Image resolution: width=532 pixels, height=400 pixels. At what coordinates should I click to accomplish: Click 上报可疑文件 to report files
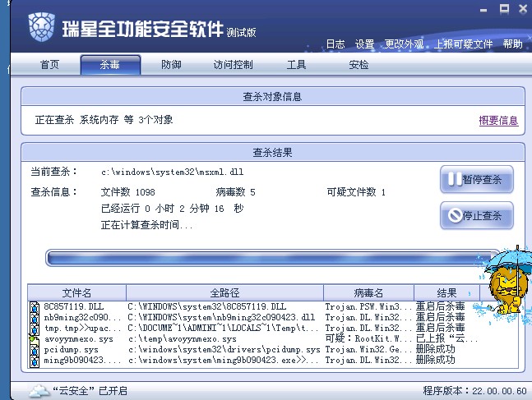tap(464, 44)
